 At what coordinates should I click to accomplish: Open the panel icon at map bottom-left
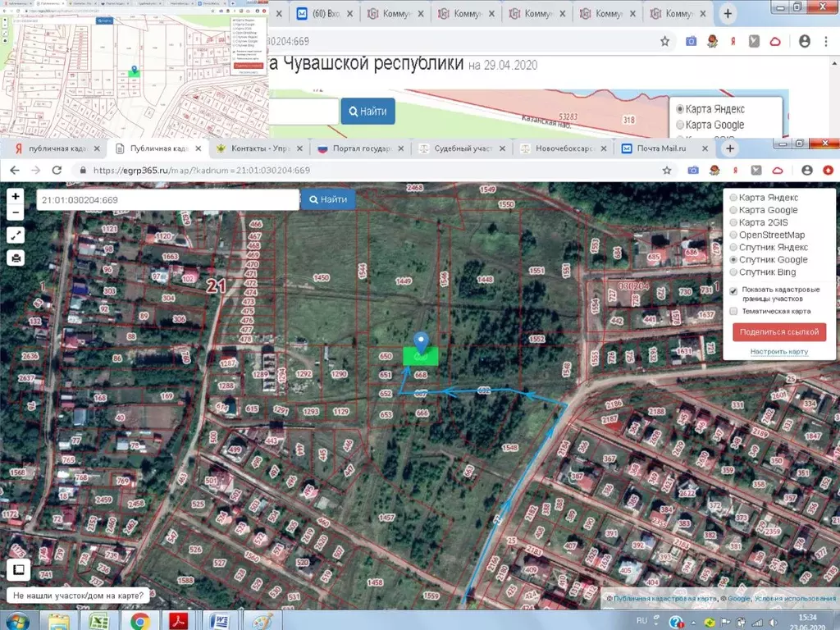pos(17,569)
